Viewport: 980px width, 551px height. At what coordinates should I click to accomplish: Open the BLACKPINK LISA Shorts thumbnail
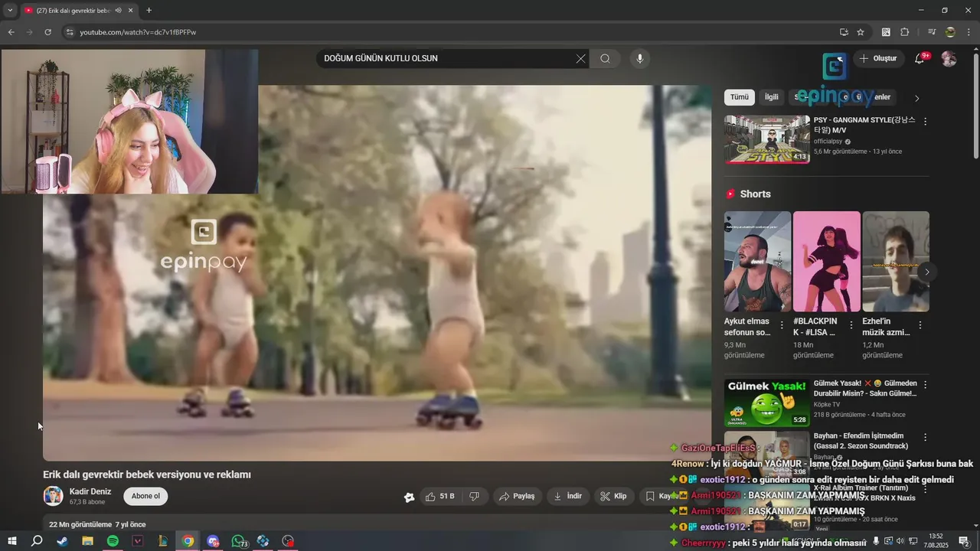[827, 262]
